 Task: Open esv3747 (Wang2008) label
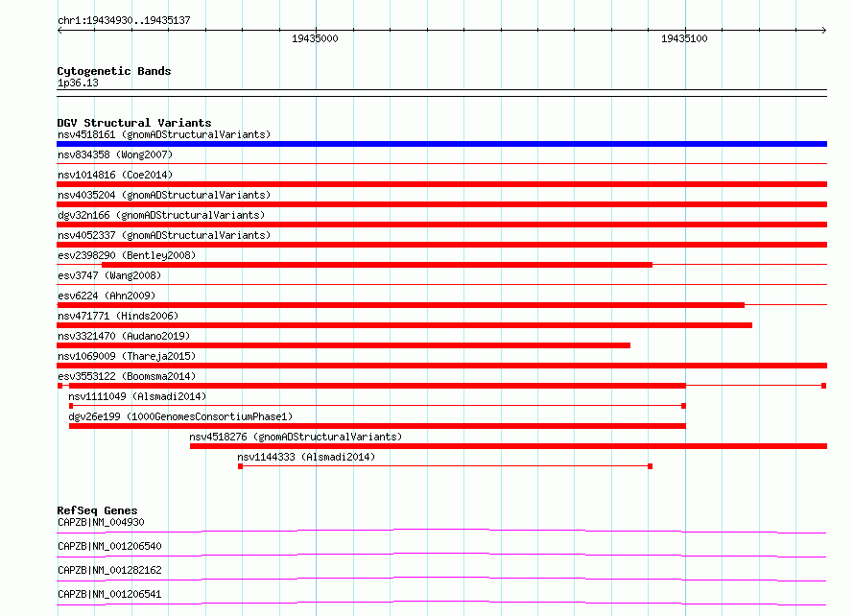click(109, 275)
